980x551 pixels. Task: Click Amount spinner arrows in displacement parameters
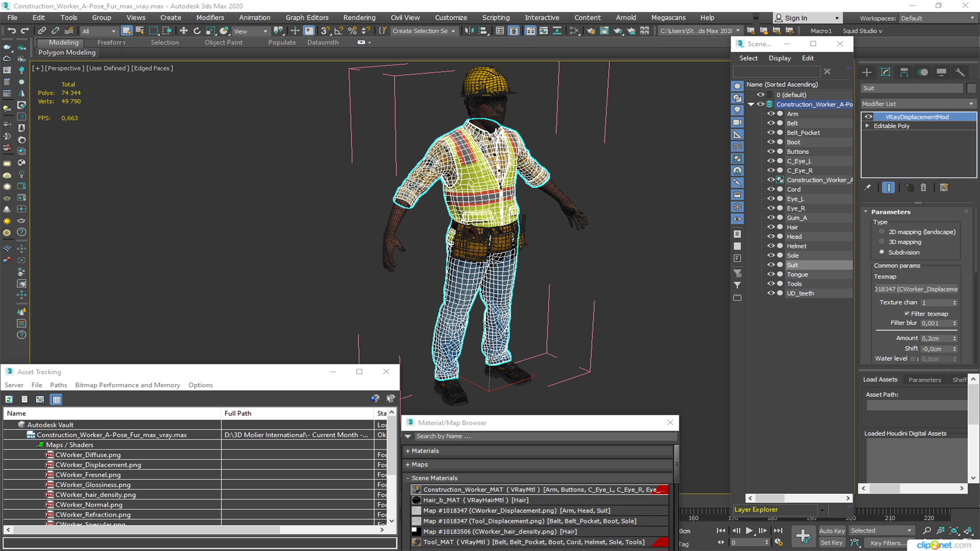point(954,338)
